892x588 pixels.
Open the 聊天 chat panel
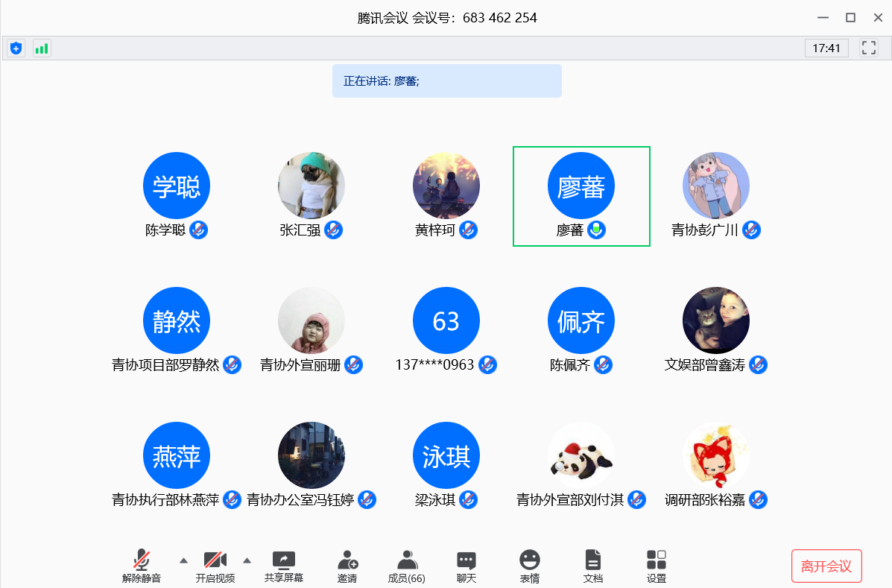pyautogui.click(x=466, y=566)
